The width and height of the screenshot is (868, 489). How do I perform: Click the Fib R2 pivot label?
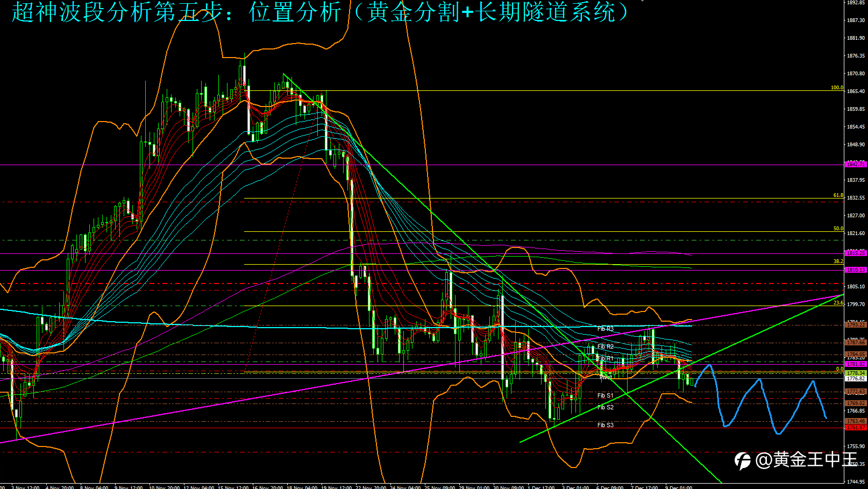coord(605,346)
